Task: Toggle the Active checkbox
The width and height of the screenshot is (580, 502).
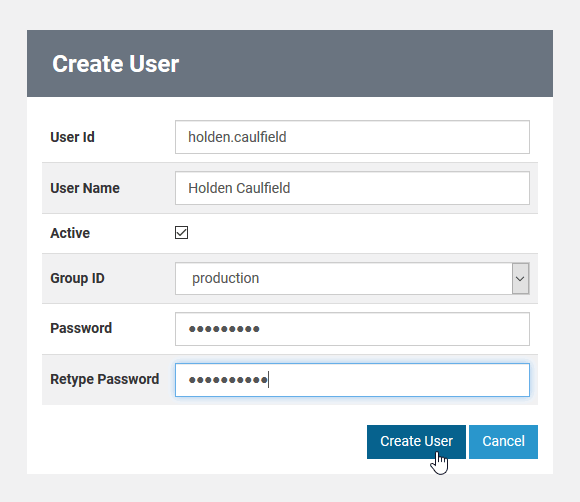Action: click(181, 233)
